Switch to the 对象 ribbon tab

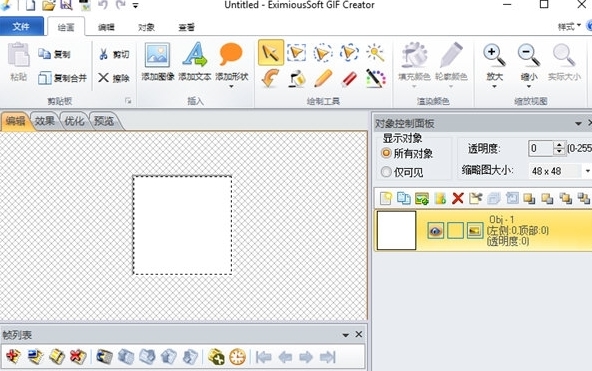click(146, 27)
